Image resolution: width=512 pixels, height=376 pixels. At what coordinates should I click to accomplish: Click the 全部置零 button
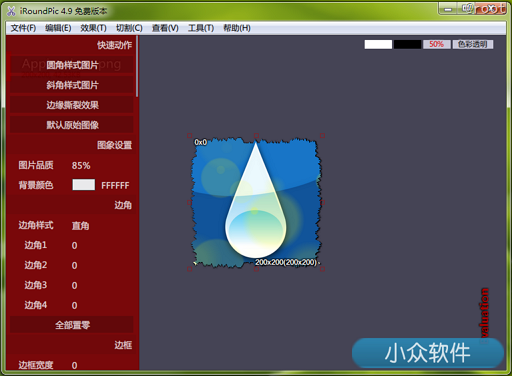click(72, 325)
